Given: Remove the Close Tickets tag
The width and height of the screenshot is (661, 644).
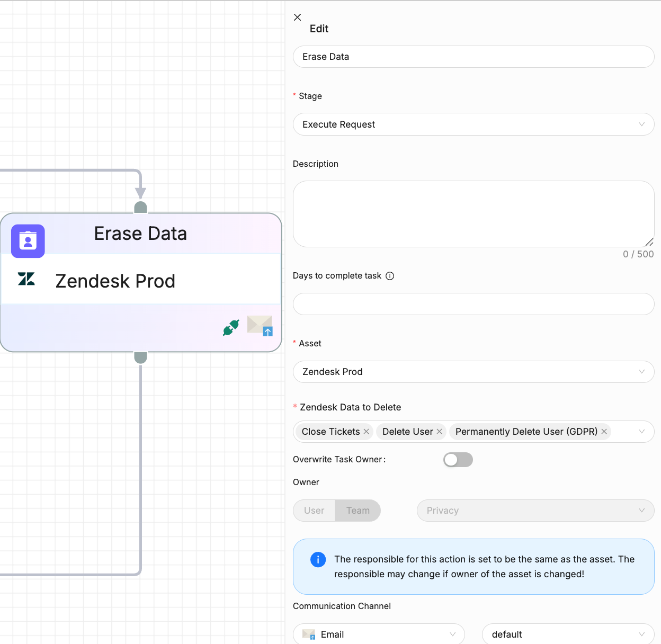Looking at the screenshot, I should [366, 432].
